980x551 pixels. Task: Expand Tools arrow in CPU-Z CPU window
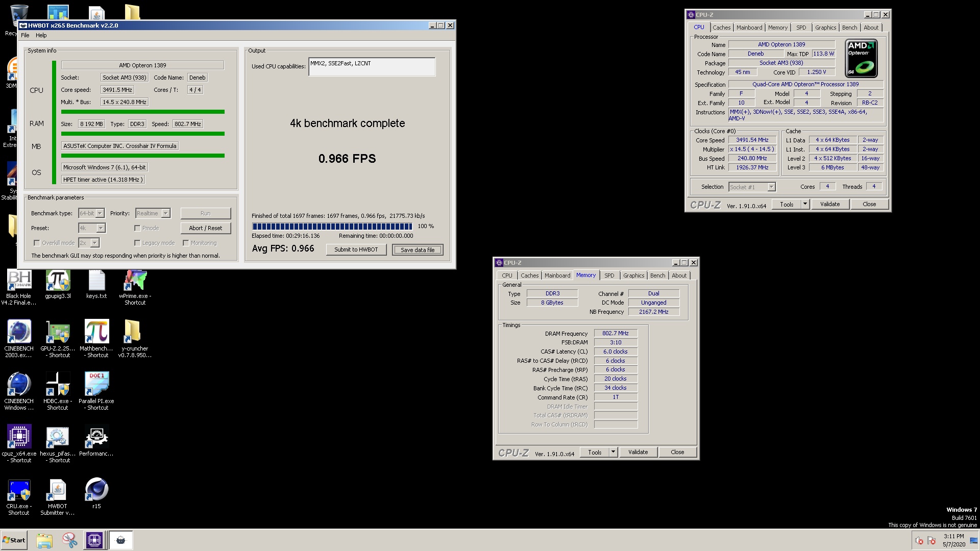[805, 204]
